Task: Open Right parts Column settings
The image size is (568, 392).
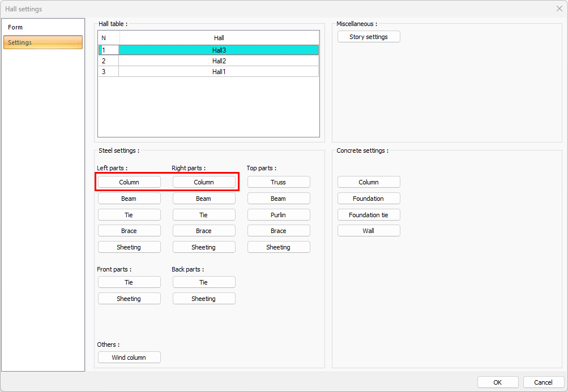Action: click(204, 182)
